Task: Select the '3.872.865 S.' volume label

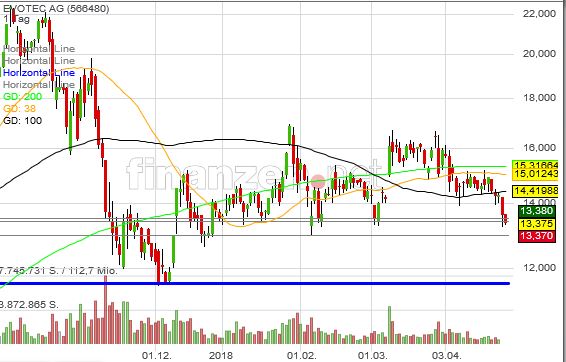Action: point(29,305)
